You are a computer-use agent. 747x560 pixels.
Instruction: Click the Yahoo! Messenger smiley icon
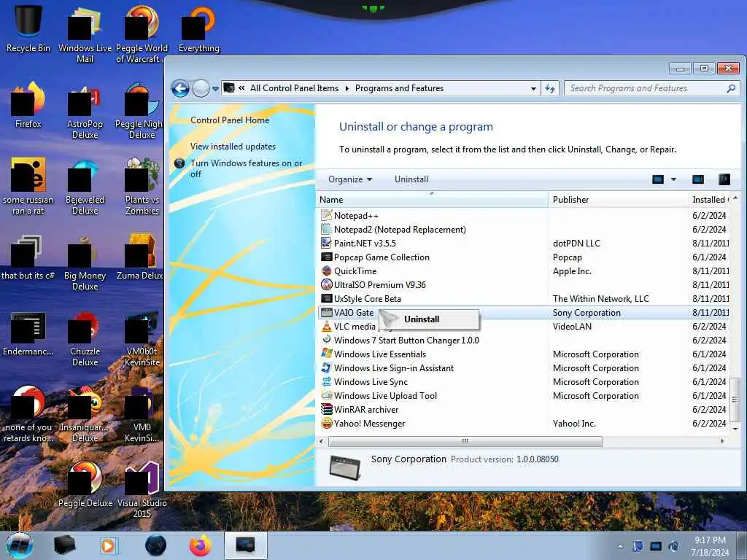pyautogui.click(x=326, y=424)
